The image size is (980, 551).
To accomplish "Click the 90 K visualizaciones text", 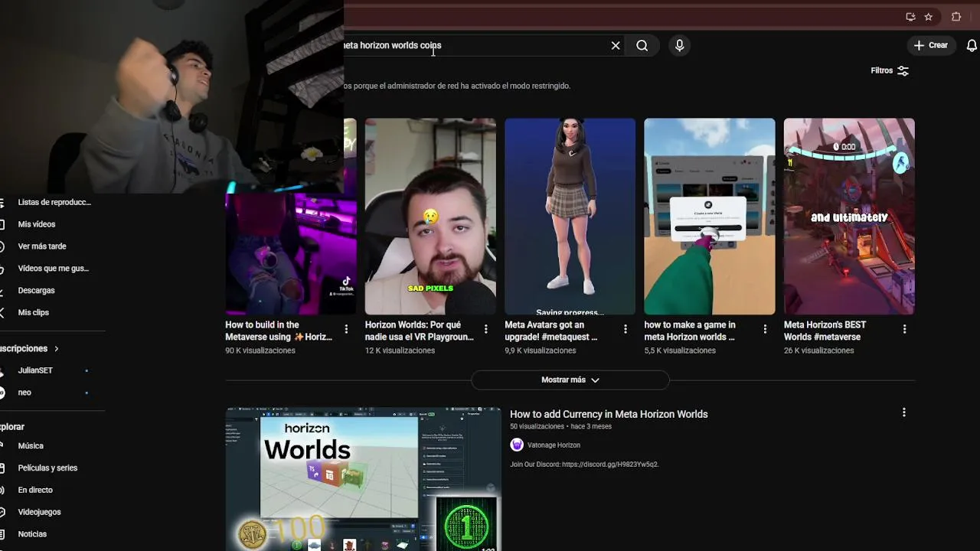I will pos(260,350).
